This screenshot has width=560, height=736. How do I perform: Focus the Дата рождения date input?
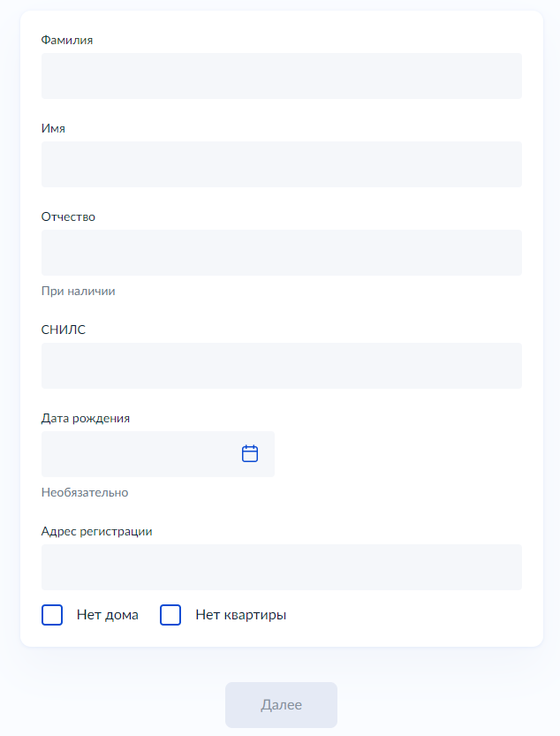(137, 454)
